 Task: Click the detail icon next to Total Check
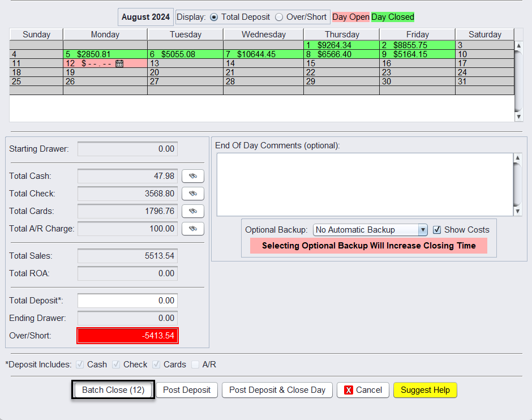point(192,194)
